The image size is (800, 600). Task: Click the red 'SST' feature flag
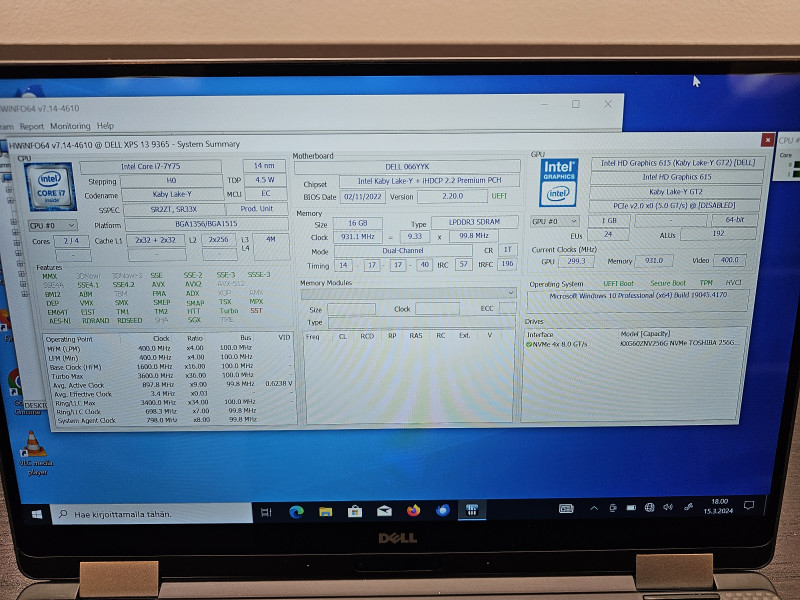point(256,311)
